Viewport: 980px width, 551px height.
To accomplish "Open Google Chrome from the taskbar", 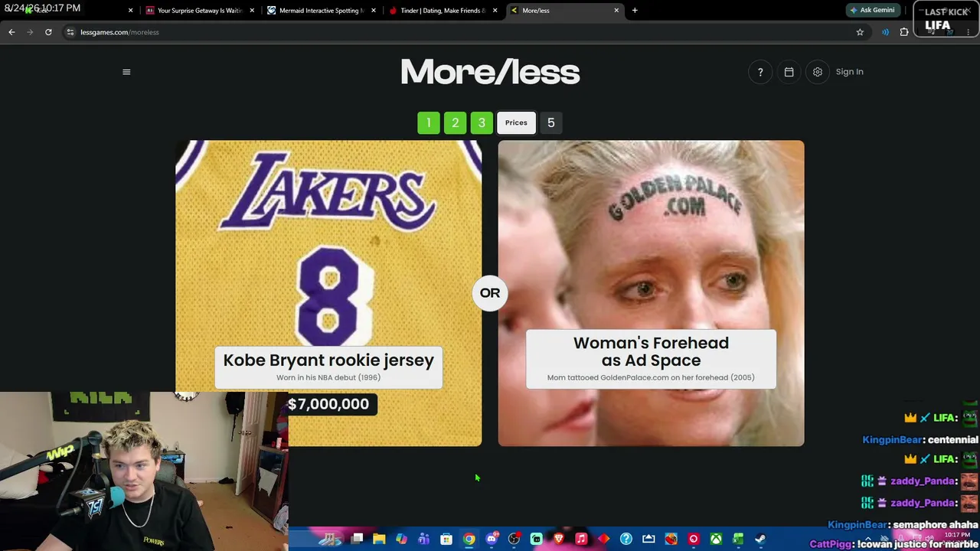I will click(x=469, y=539).
